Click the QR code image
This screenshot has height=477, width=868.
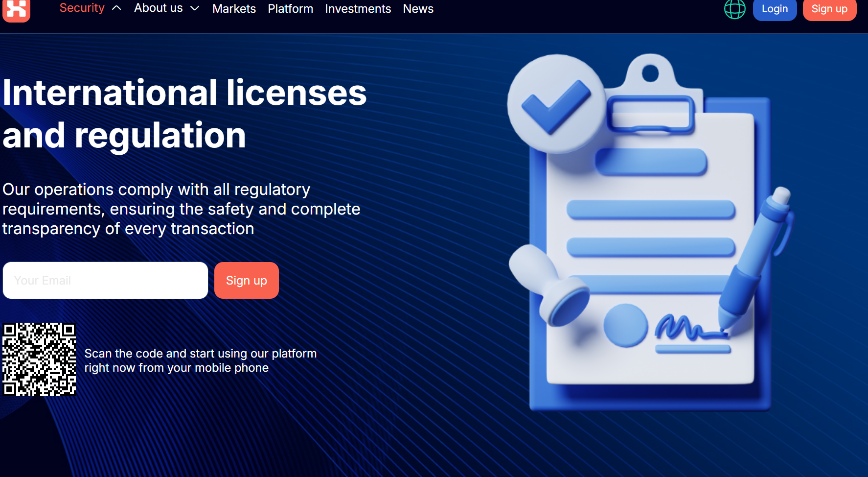(39, 359)
